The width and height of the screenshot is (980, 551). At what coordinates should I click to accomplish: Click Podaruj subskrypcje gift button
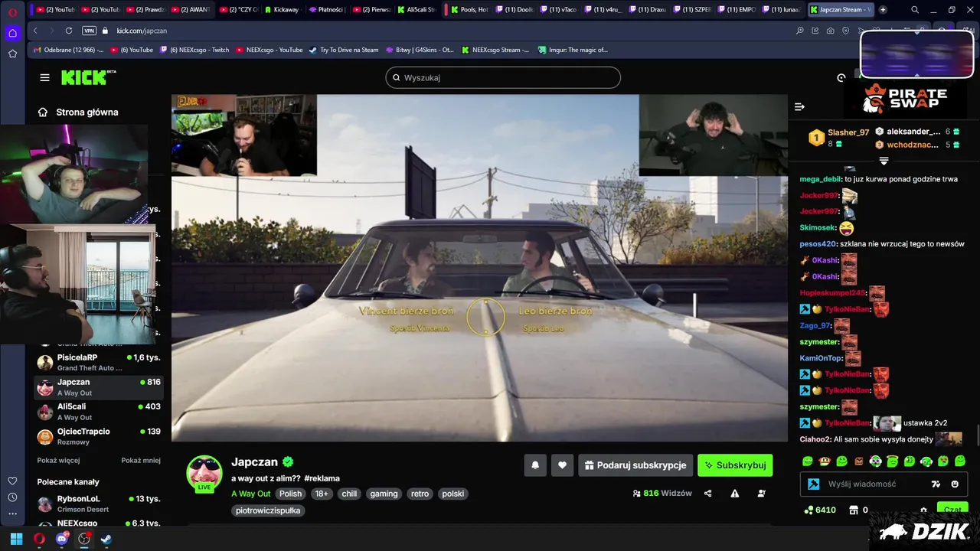coord(636,465)
